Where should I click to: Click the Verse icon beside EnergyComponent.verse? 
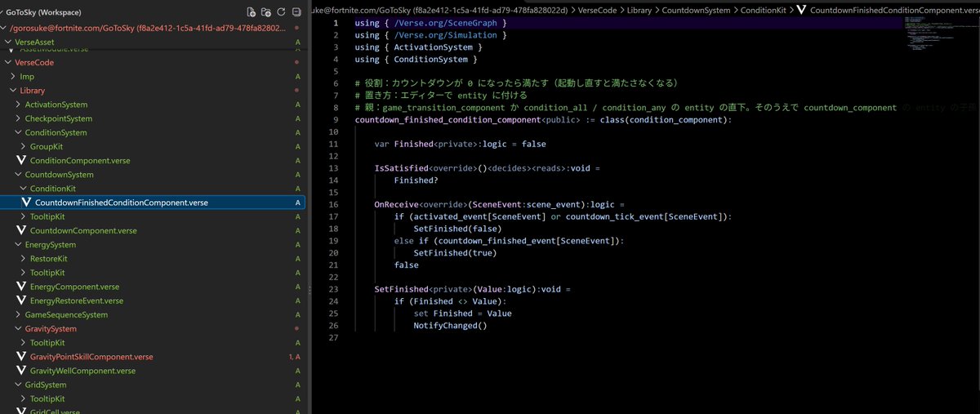(x=21, y=287)
